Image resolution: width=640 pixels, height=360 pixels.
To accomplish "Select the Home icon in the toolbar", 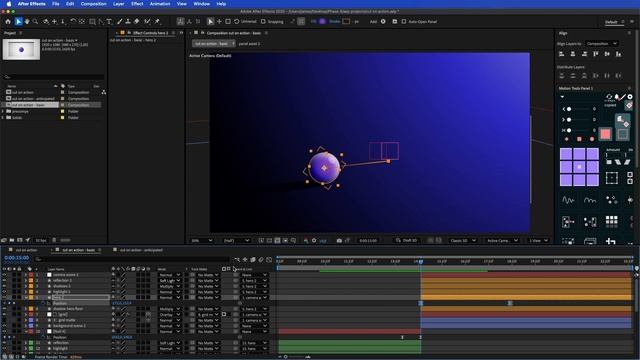I will click(x=8, y=21).
